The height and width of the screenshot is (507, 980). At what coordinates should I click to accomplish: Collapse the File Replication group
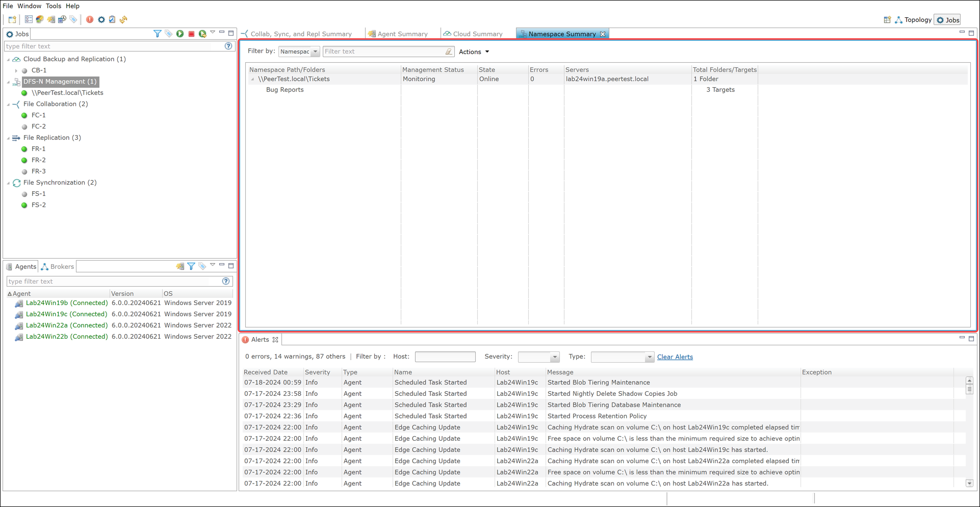8,138
